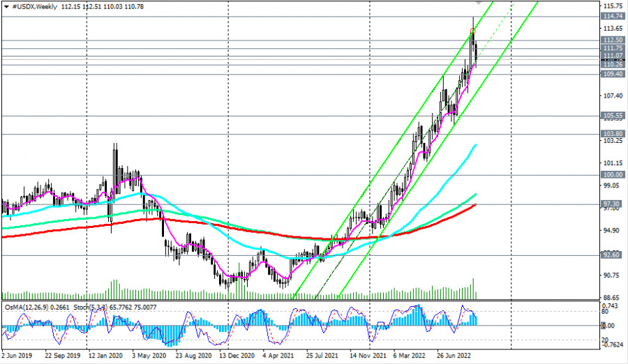Click the 100.00 price level label
The image size is (628, 364).
[x=613, y=174]
